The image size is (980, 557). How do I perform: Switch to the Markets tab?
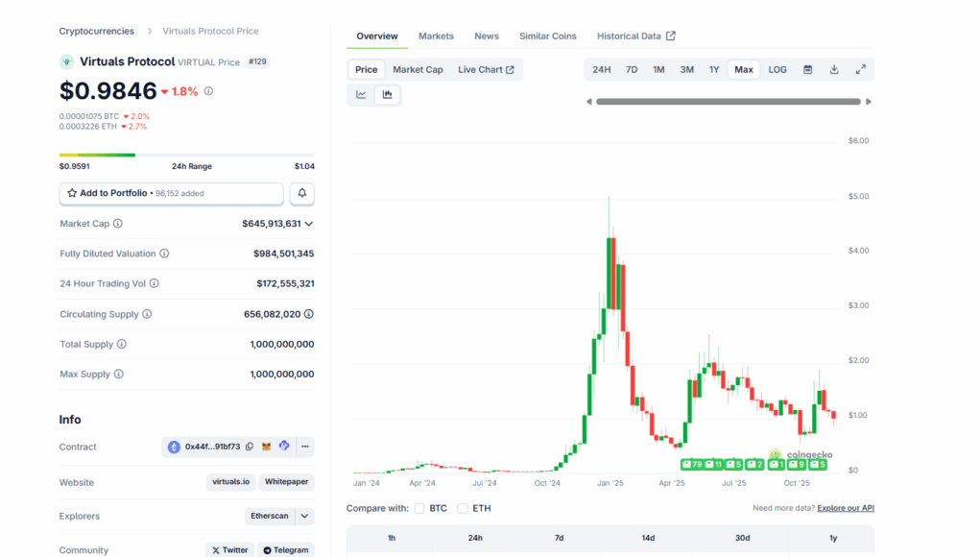click(436, 36)
